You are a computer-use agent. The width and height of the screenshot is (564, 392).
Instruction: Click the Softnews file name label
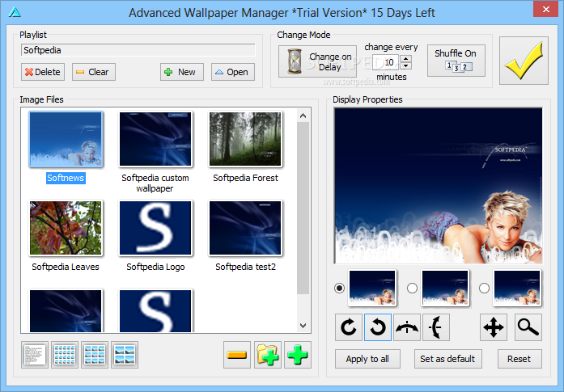[x=66, y=178]
